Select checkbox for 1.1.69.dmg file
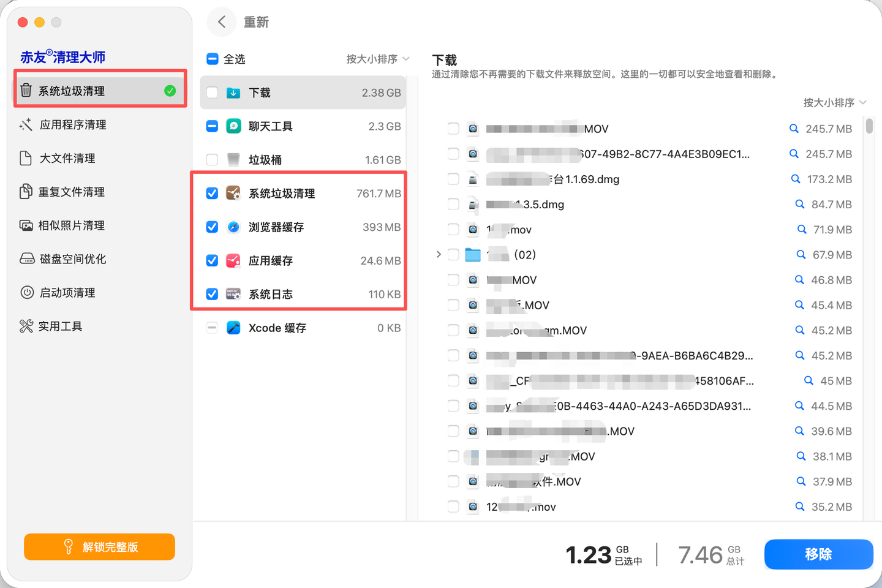The height and width of the screenshot is (588, 882). pyautogui.click(x=453, y=179)
